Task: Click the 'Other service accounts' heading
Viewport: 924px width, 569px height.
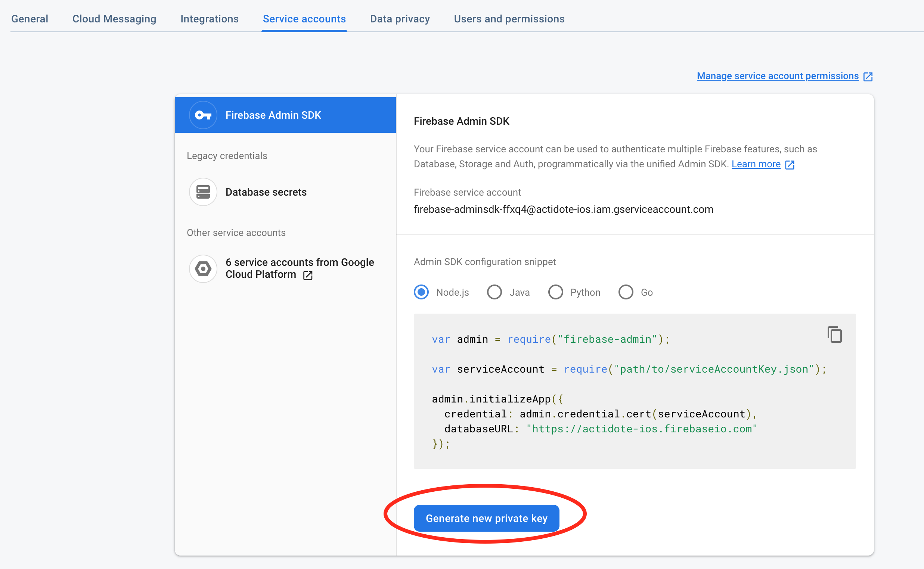Action: click(x=236, y=233)
